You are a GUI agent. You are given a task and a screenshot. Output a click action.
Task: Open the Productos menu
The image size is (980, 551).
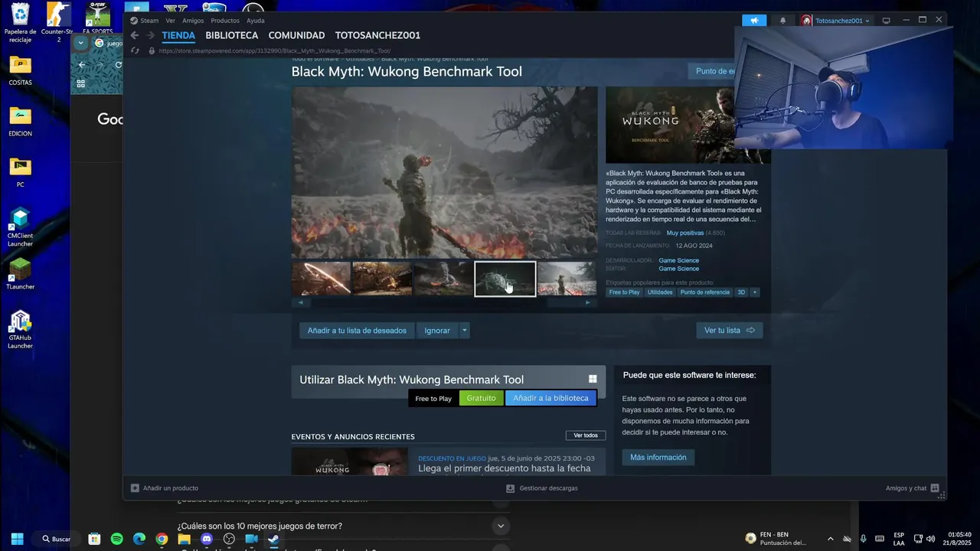pyautogui.click(x=225, y=21)
